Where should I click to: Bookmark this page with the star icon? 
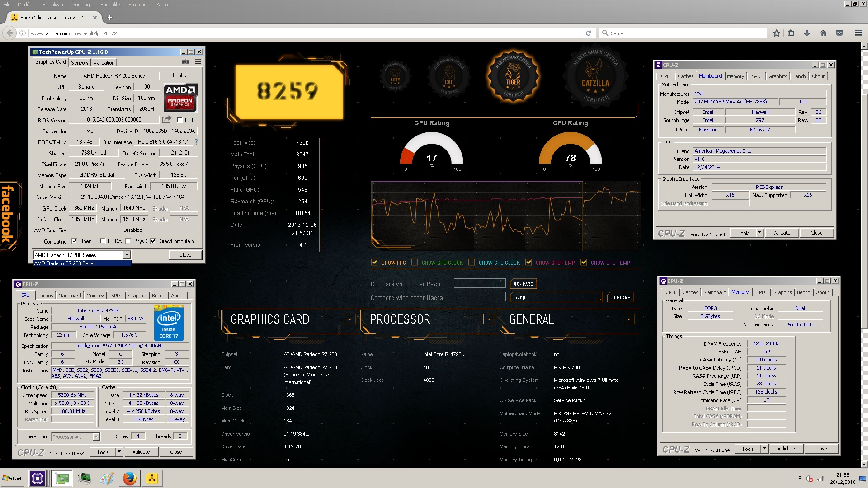(777, 33)
